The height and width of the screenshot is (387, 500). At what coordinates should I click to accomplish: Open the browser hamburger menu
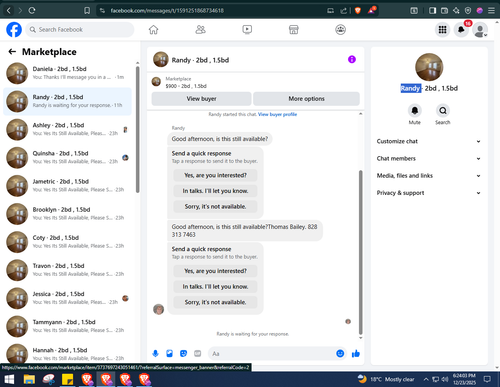point(491,11)
